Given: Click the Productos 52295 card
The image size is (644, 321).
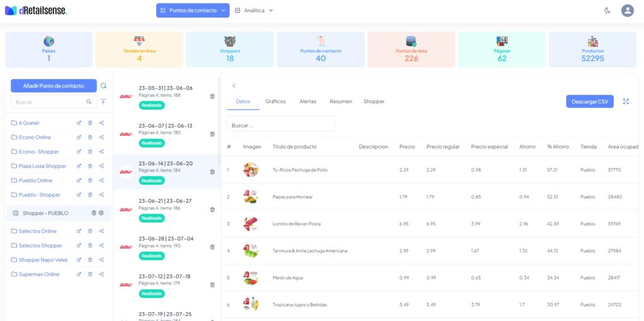Looking at the screenshot, I should (x=592, y=50).
